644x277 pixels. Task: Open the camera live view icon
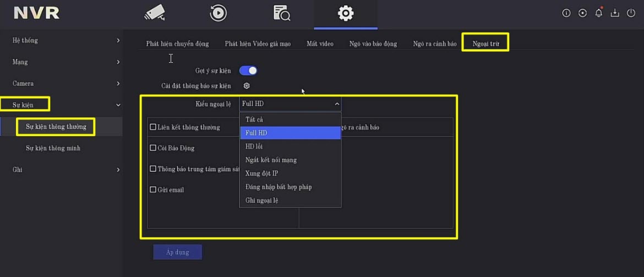[x=154, y=13]
